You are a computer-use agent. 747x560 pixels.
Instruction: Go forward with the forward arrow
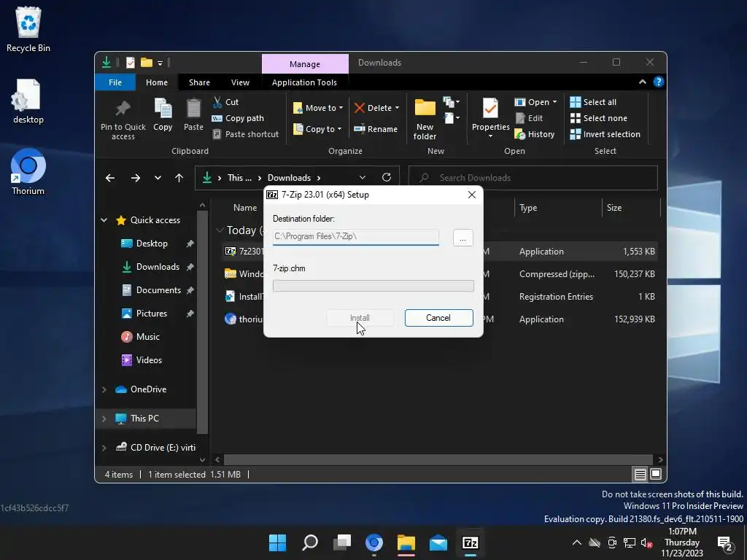(x=136, y=178)
